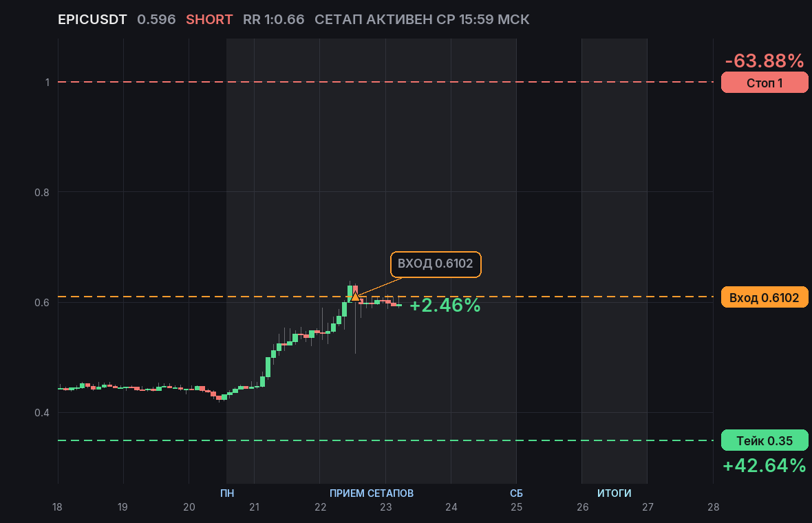Click the +42.64% take profit percentage

(x=765, y=465)
